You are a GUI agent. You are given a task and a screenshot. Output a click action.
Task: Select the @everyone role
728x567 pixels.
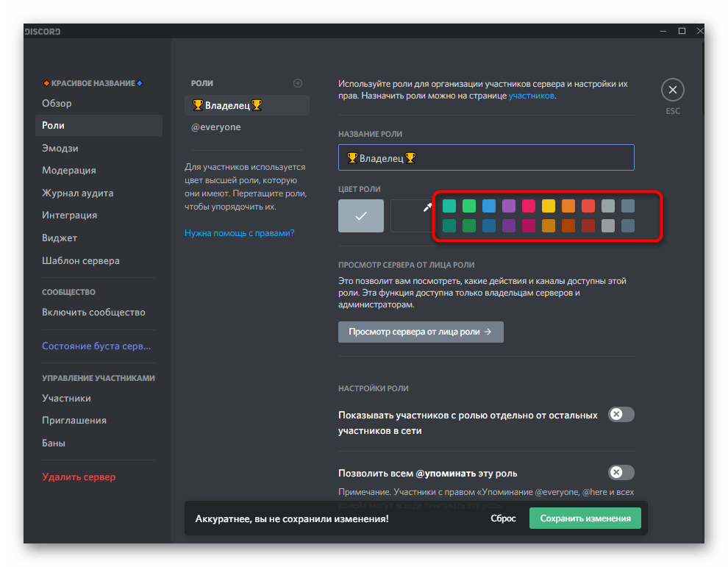[216, 127]
